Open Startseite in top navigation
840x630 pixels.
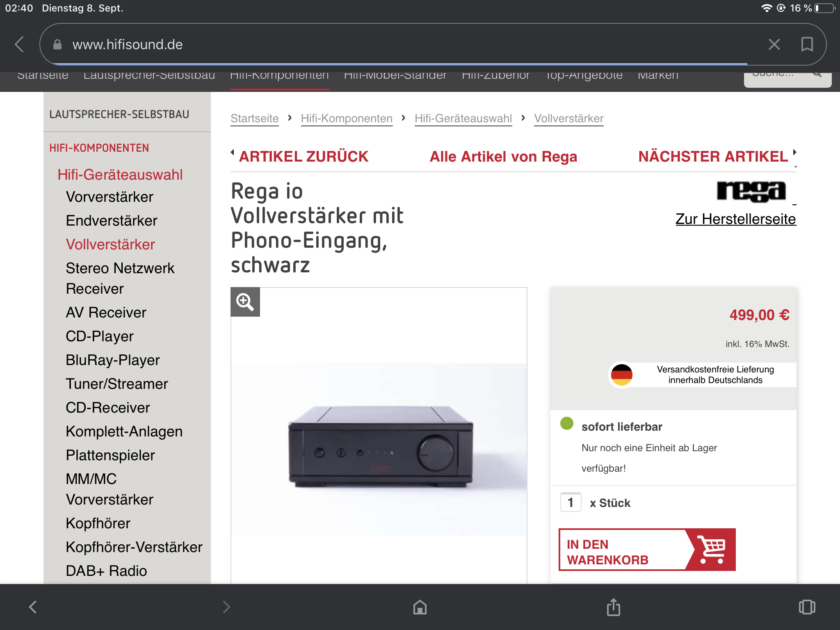click(43, 75)
